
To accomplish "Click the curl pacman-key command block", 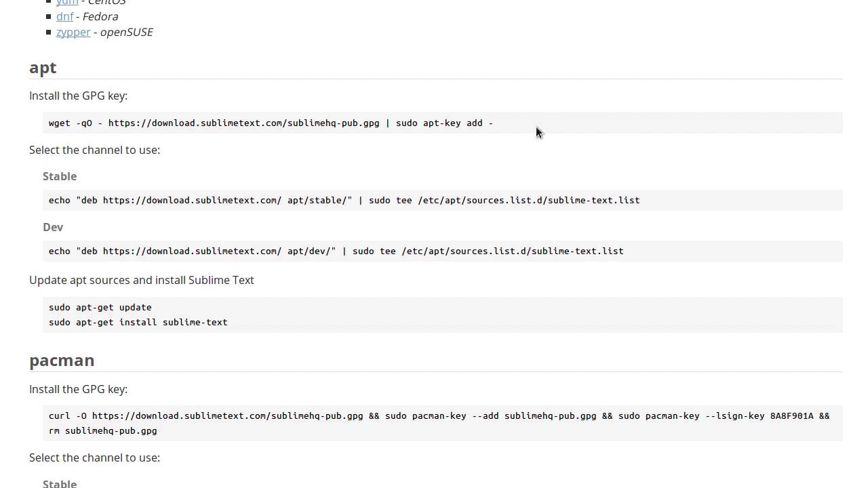I will coord(439,416).
